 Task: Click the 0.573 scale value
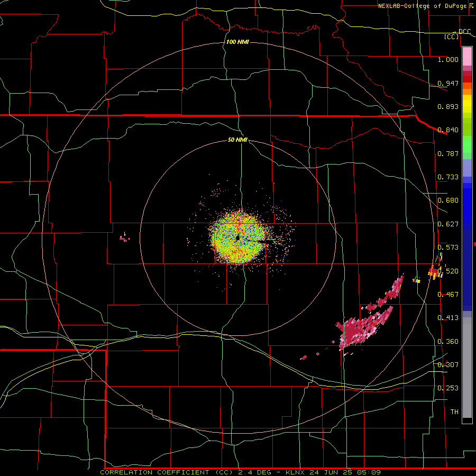click(x=448, y=248)
